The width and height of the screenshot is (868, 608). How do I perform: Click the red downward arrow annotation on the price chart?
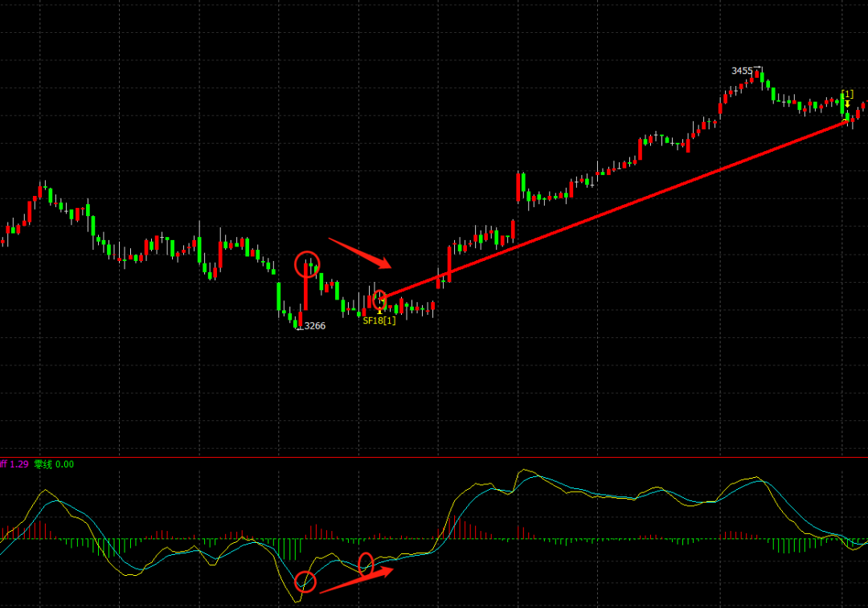pos(358,253)
